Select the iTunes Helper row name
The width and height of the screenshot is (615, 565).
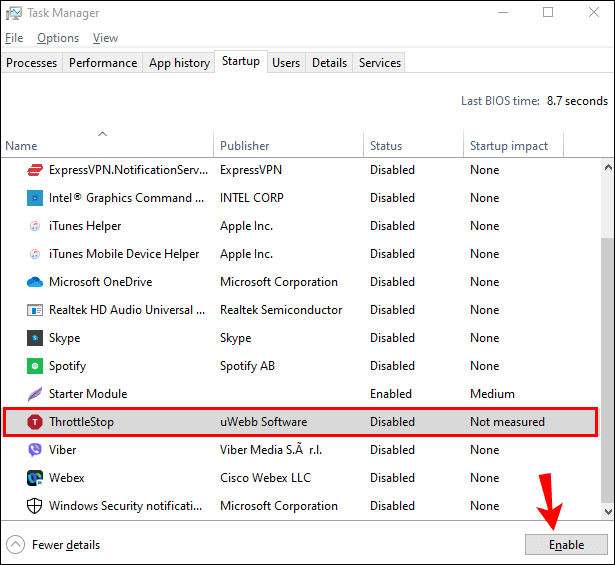pyautogui.click(x=85, y=226)
